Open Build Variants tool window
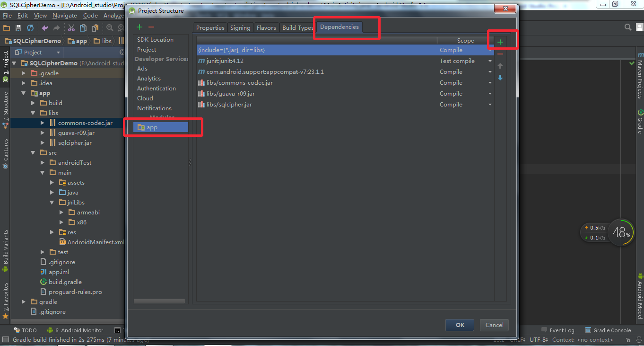 pos(5,251)
